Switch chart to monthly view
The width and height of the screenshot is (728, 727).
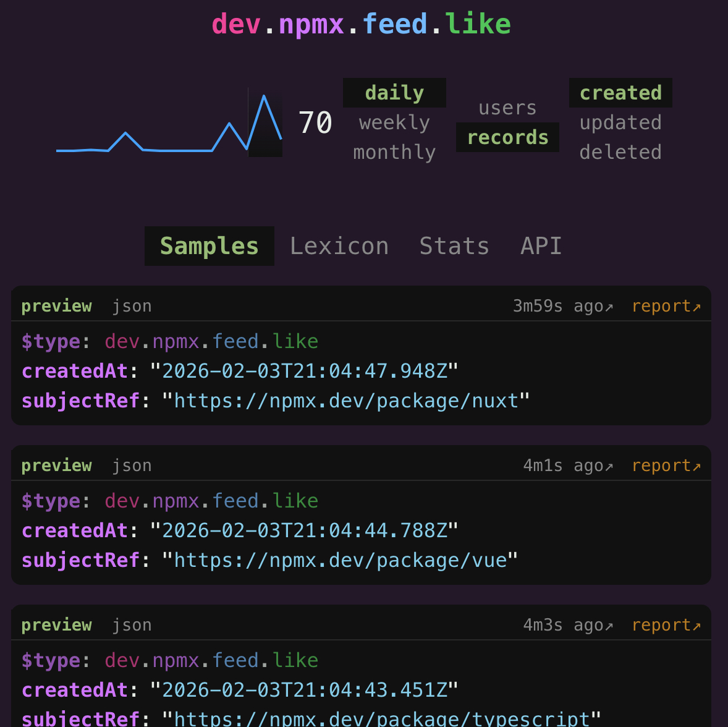[394, 152]
